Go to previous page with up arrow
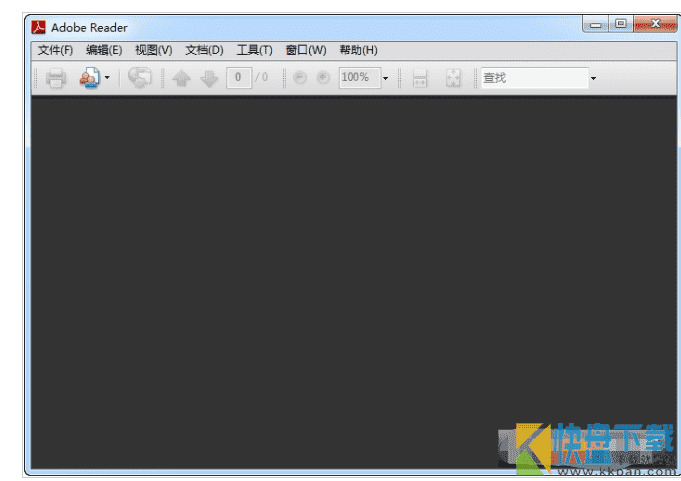Screen dimensions: 681x481 click(x=182, y=79)
